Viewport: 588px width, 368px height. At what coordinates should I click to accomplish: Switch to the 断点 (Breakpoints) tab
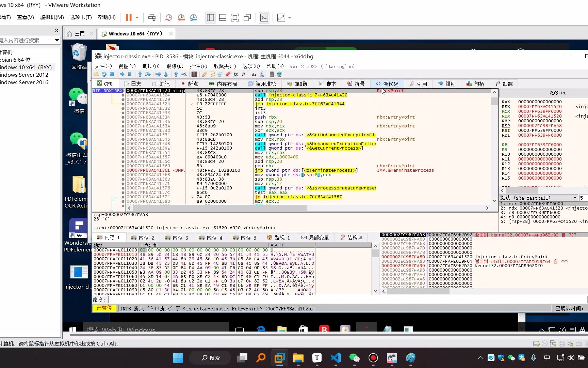pyautogui.click(x=190, y=84)
